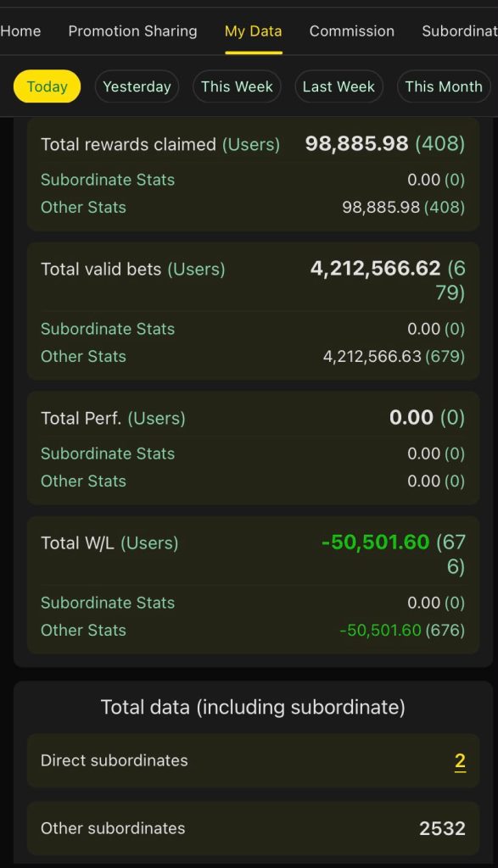
Task: Filter data by This Week
Action: pyautogui.click(x=237, y=86)
